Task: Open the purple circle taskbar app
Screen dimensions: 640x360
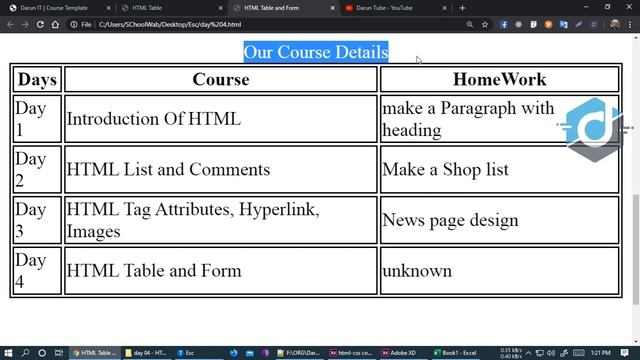Action: coord(266,353)
